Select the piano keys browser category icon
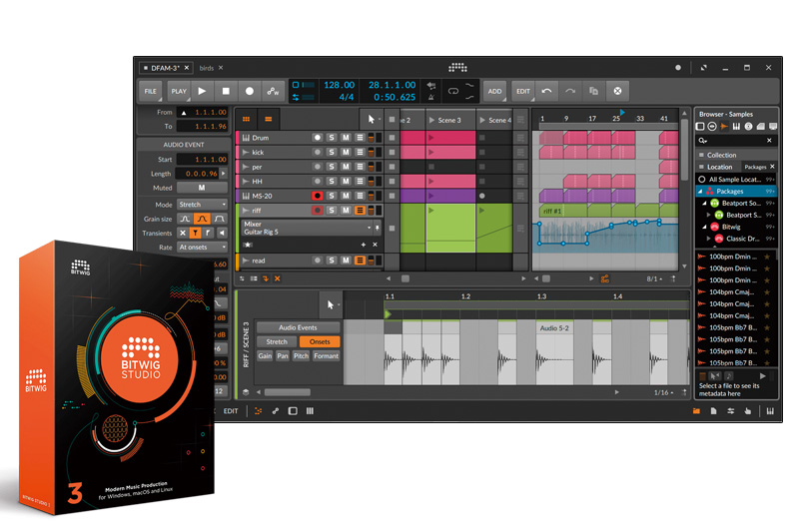 tap(736, 126)
